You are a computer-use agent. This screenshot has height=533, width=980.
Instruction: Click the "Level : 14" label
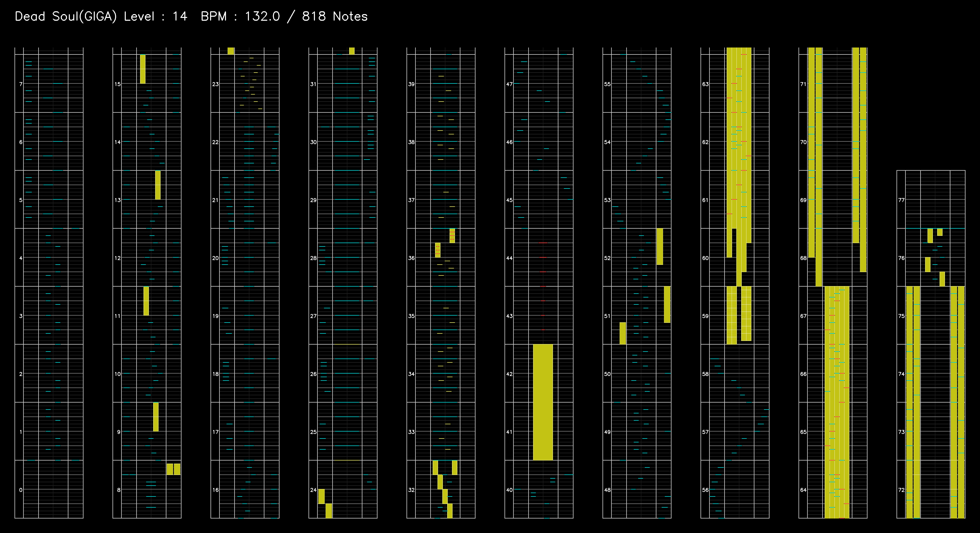coord(156,16)
